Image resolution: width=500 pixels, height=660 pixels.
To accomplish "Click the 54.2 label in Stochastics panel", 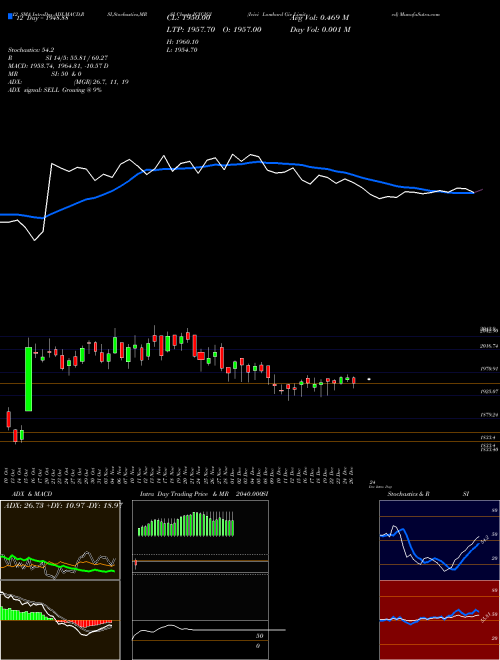I will click(x=484, y=538).
